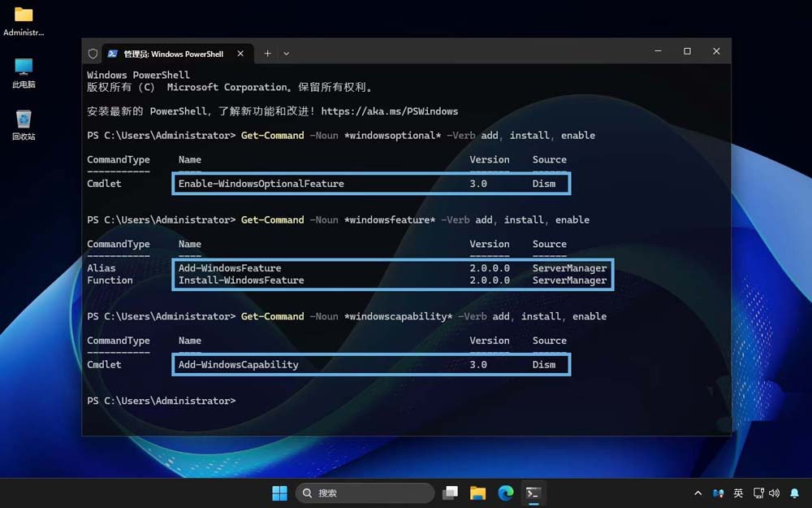812x508 pixels.
Task: Click the *windowsfeature* argument text
Action: pyautogui.click(x=390, y=219)
